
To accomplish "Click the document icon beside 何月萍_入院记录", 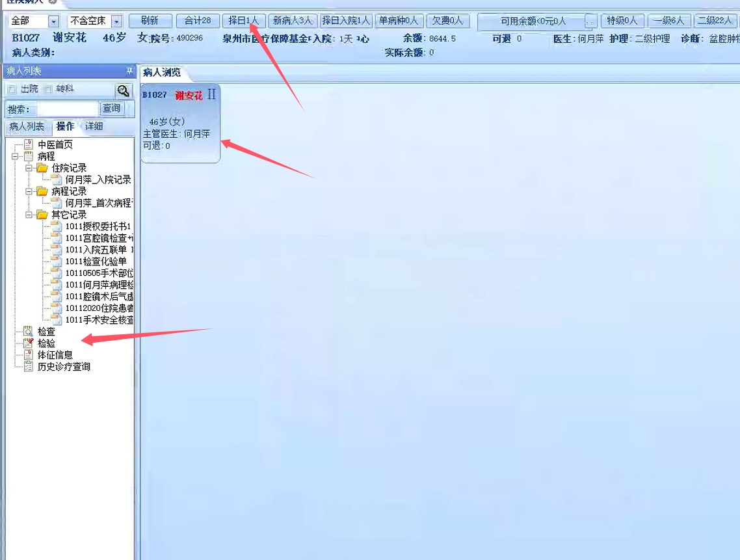I will coord(57,180).
